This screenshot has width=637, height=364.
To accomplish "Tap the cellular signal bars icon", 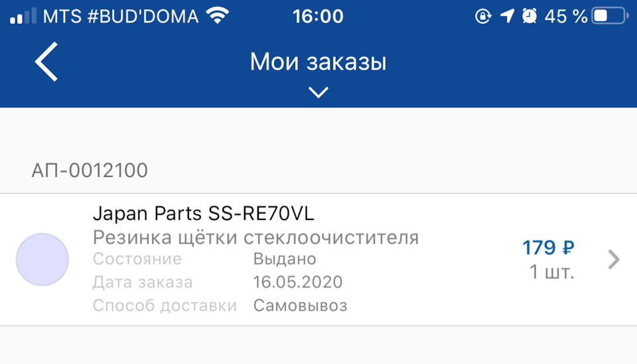I will [x=23, y=16].
